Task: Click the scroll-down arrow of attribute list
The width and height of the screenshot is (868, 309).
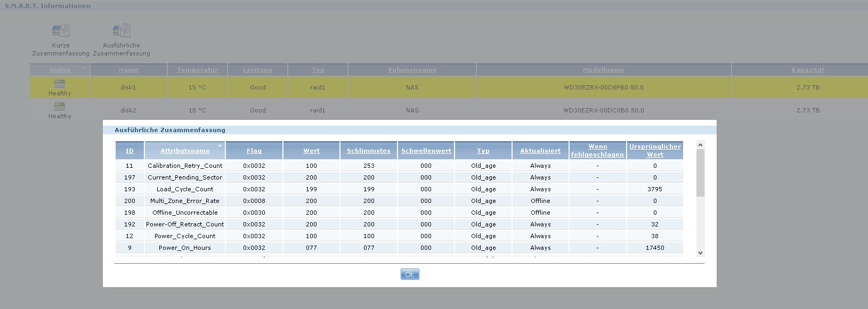Action: click(700, 253)
